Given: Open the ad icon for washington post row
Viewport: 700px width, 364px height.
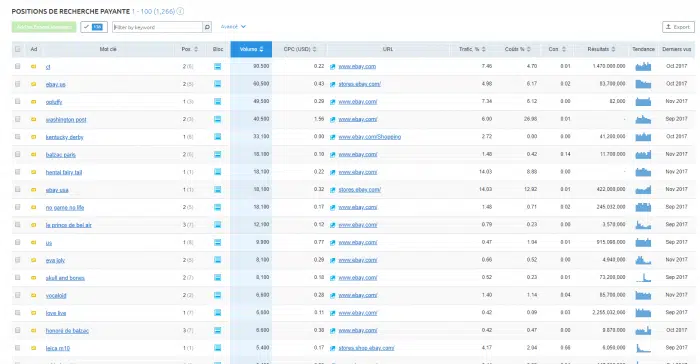Looking at the screenshot, I should coord(33,119).
